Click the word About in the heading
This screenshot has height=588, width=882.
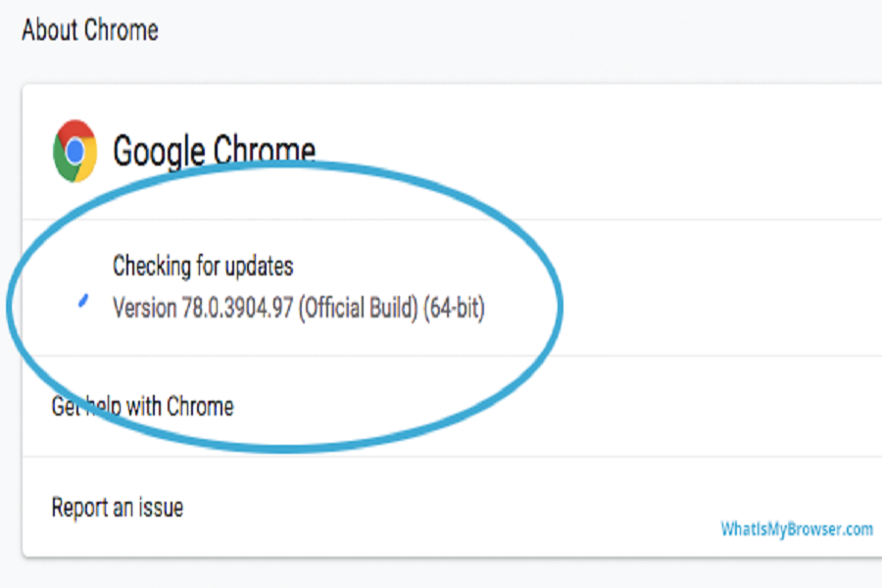tap(50, 30)
